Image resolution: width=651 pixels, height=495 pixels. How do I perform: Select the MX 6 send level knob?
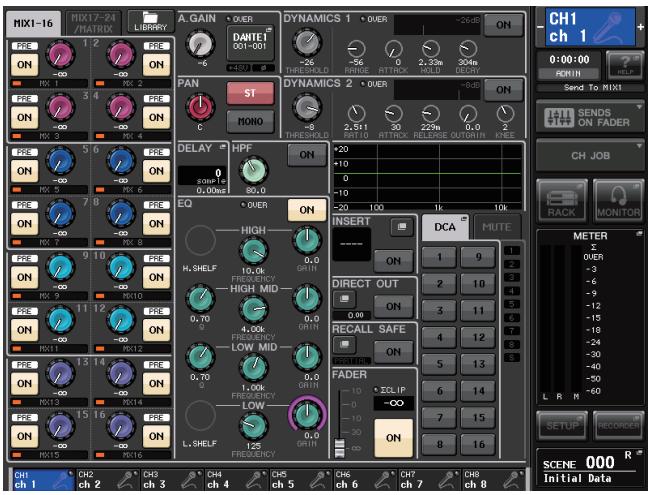(120, 162)
